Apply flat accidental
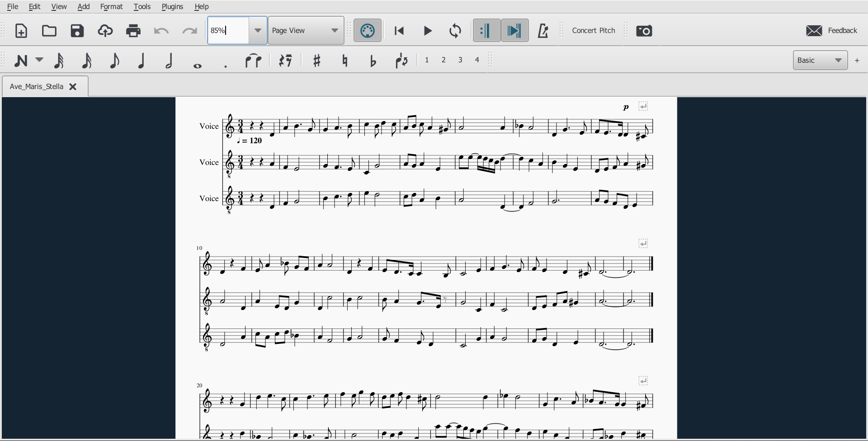The height and width of the screenshot is (441, 868). pos(373,61)
